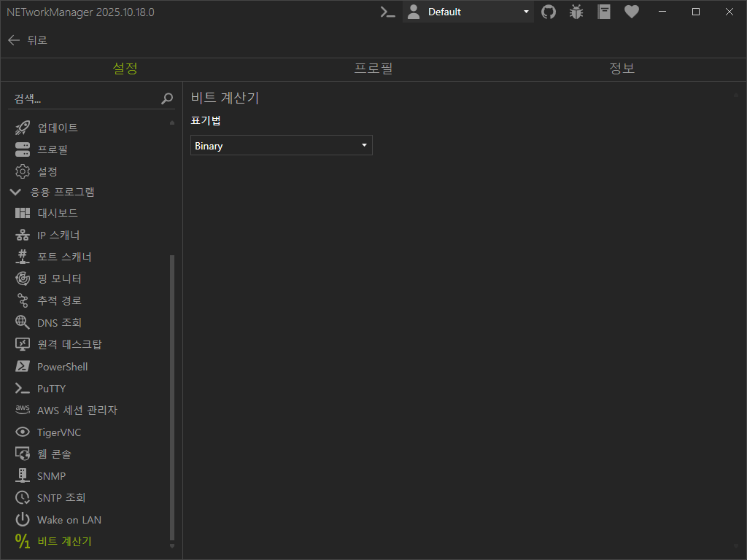Open the GitHub link icon
The height and width of the screenshot is (560, 747).
549,12
